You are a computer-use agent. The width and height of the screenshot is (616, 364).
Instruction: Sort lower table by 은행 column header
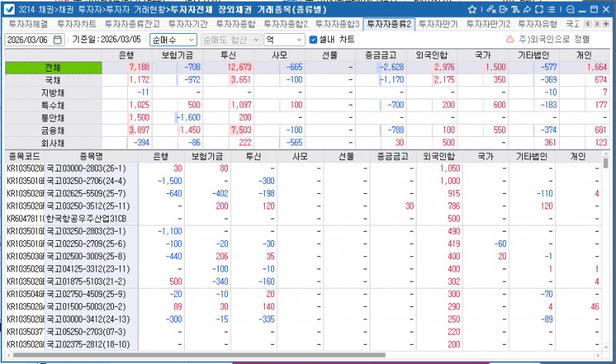tap(161, 156)
